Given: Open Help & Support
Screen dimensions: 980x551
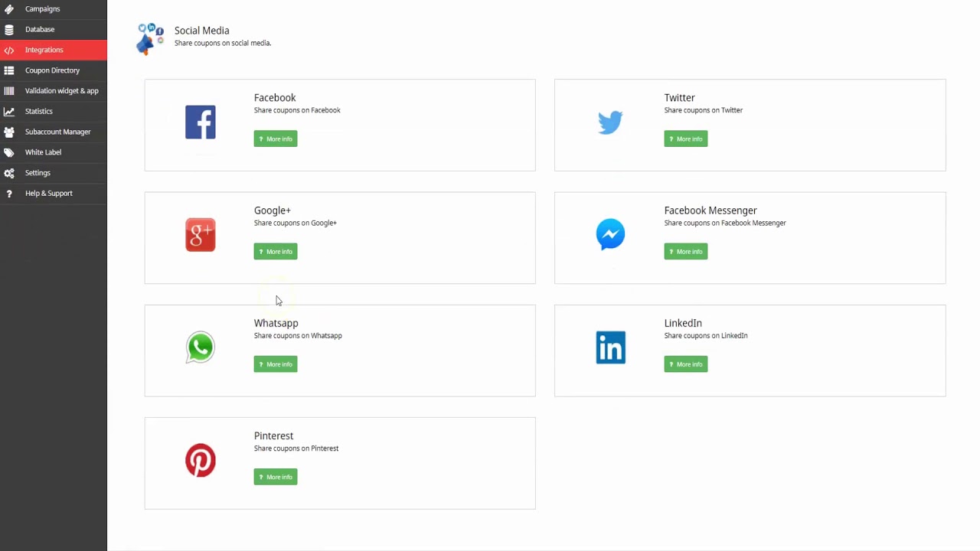Looking at the screenshot, I should coord(54,193).
